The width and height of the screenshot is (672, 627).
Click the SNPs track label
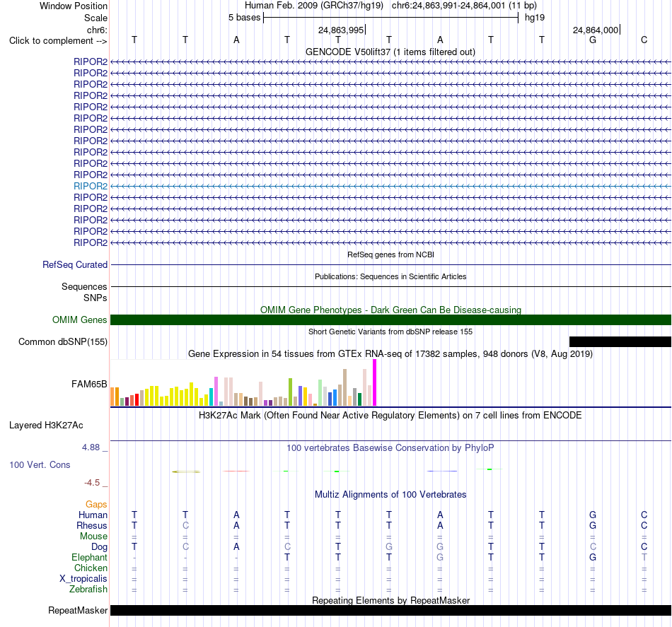click(95, 298)
